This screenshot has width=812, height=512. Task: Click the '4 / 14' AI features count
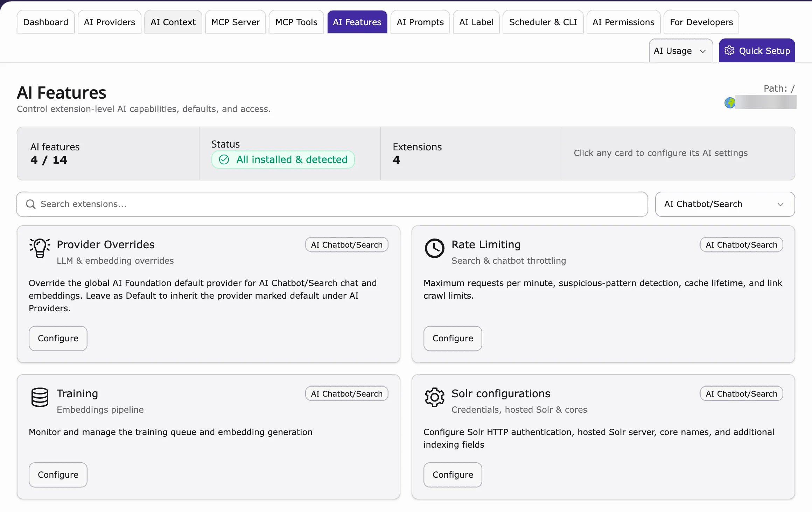pos(49,160)
